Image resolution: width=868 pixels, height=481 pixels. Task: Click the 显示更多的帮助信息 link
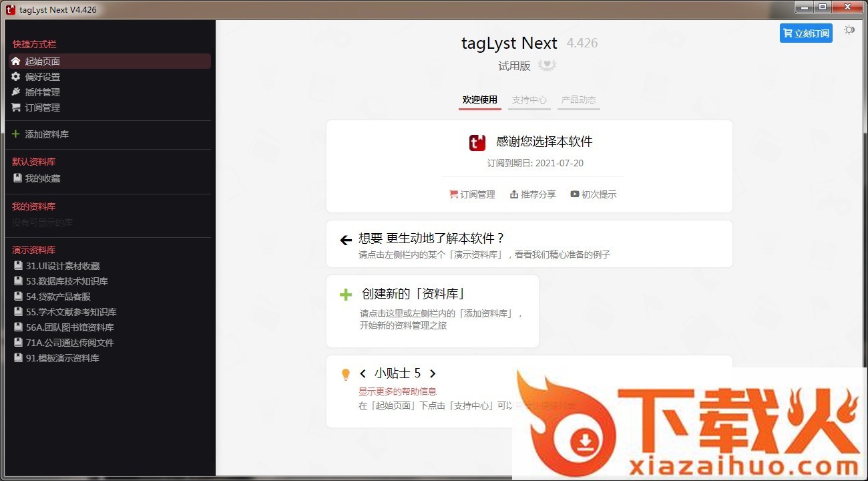pos(397,391)
